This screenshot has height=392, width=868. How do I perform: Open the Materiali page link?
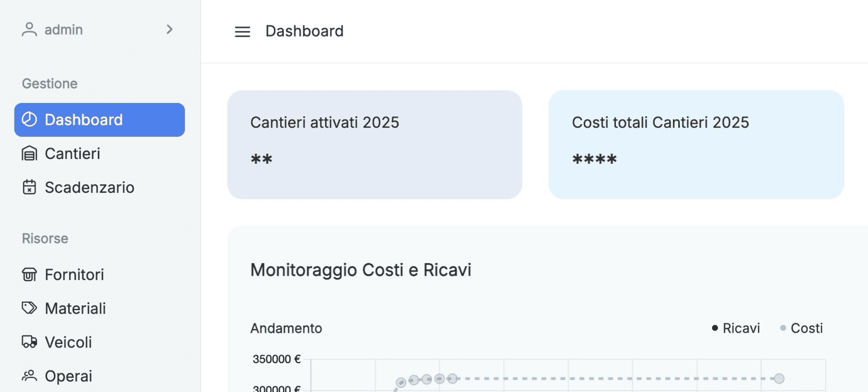[75, 308]
